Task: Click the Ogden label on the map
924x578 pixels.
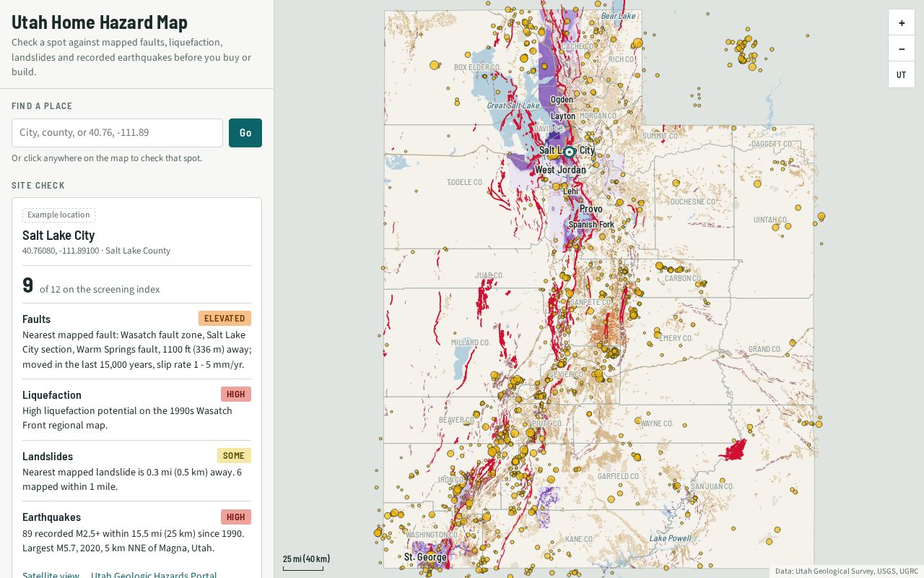Action: click(x=562, y=100)
